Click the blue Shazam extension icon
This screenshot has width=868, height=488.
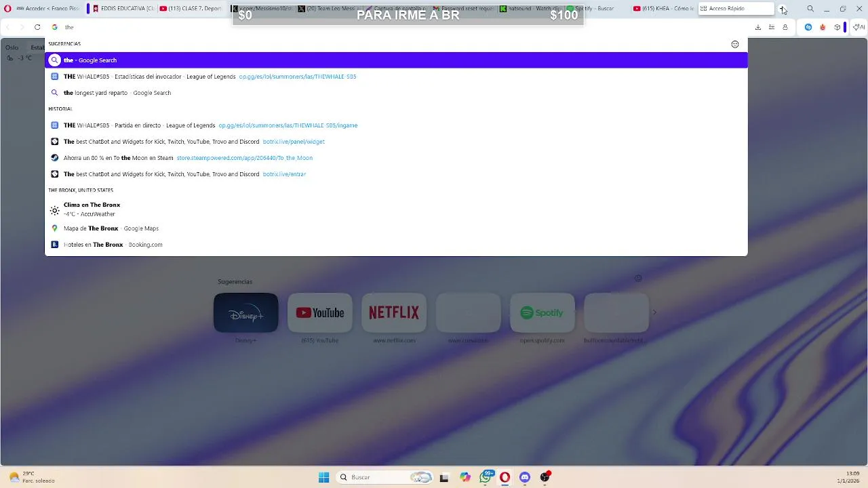pyautogui.click(x=808, y=27)
